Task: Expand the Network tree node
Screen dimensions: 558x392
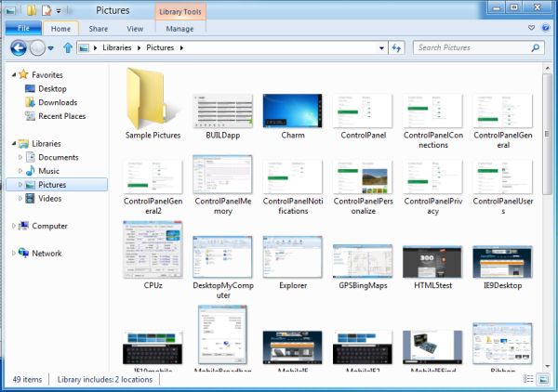Action: click(14, 253)
